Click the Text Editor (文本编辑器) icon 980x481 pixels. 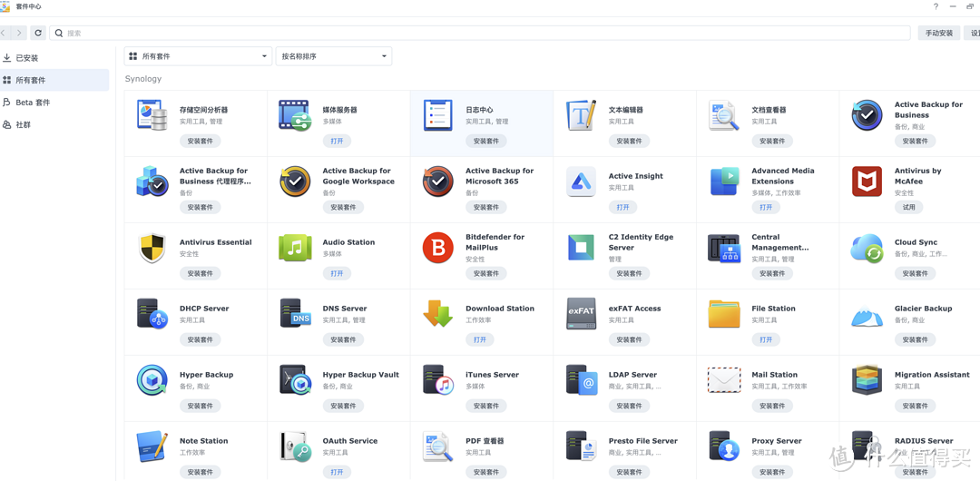pyautogui.click(x=582, y=115)
